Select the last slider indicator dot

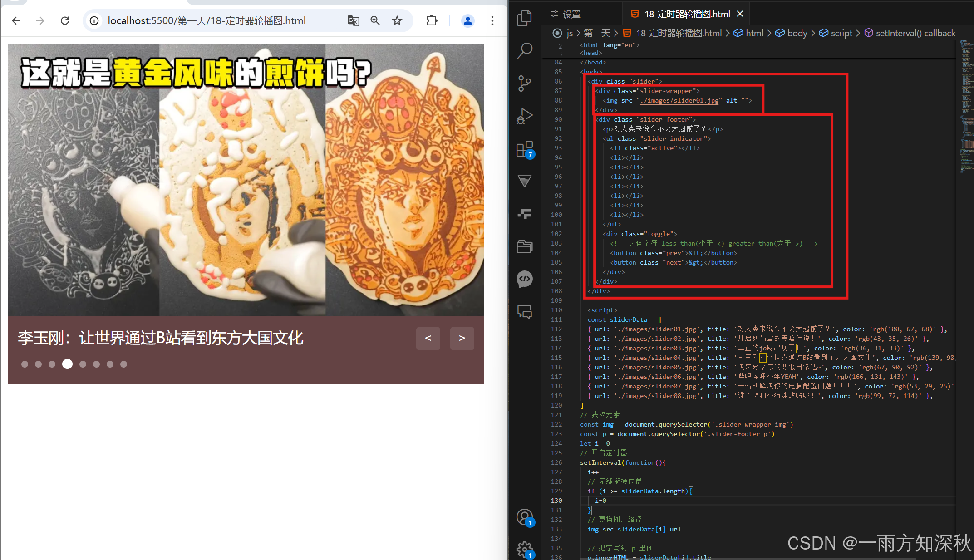click(123, 364)
